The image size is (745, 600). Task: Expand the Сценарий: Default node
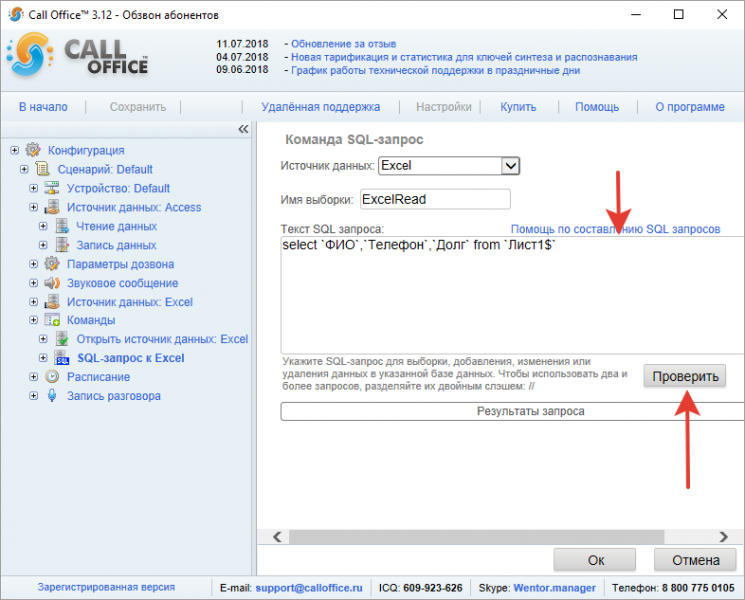pos(24,169)
